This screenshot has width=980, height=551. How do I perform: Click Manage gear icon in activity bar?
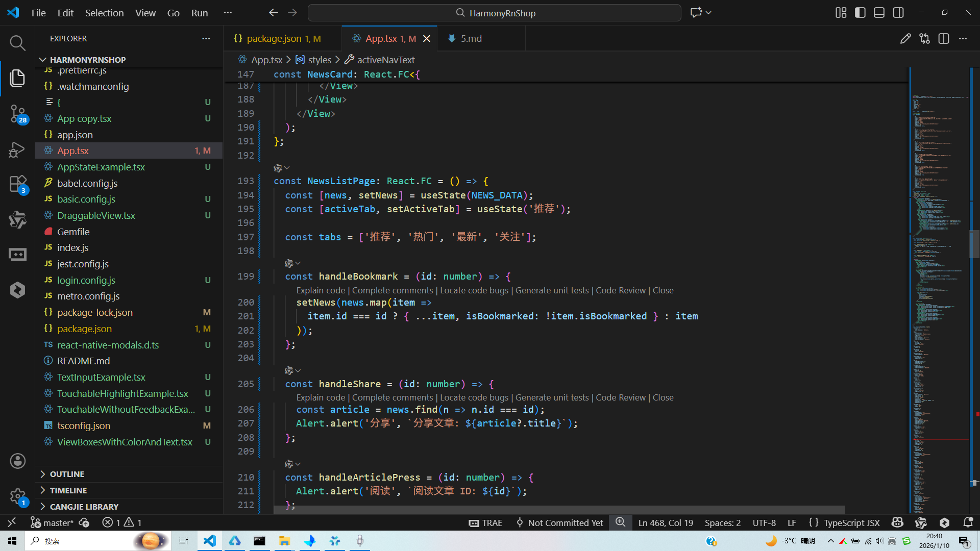click(17, 496)
